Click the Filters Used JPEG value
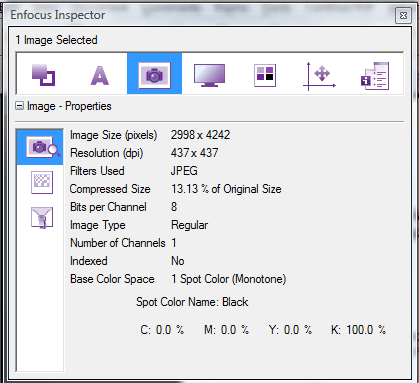The image size is (419, 383). point(184,171)
